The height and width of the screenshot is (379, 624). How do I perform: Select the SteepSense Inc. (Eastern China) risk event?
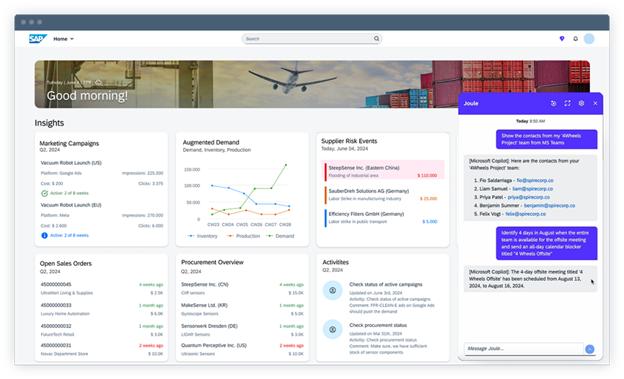(x=383, y=170)
